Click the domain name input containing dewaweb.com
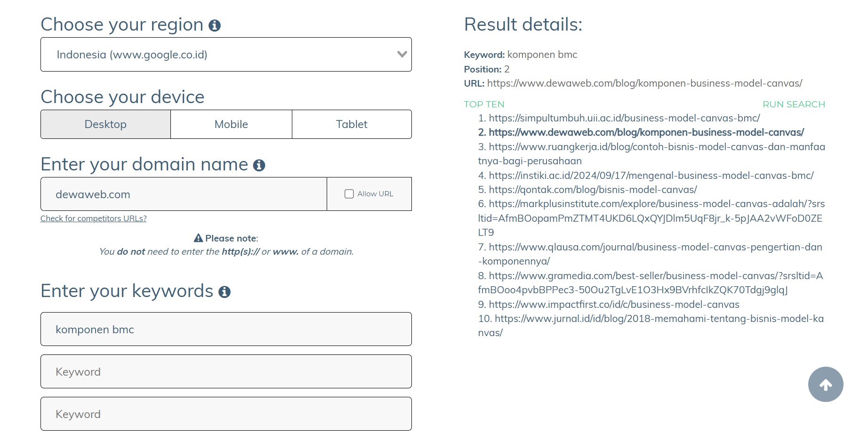The height and width of the screenshot is (434, 868). (184, 193)
